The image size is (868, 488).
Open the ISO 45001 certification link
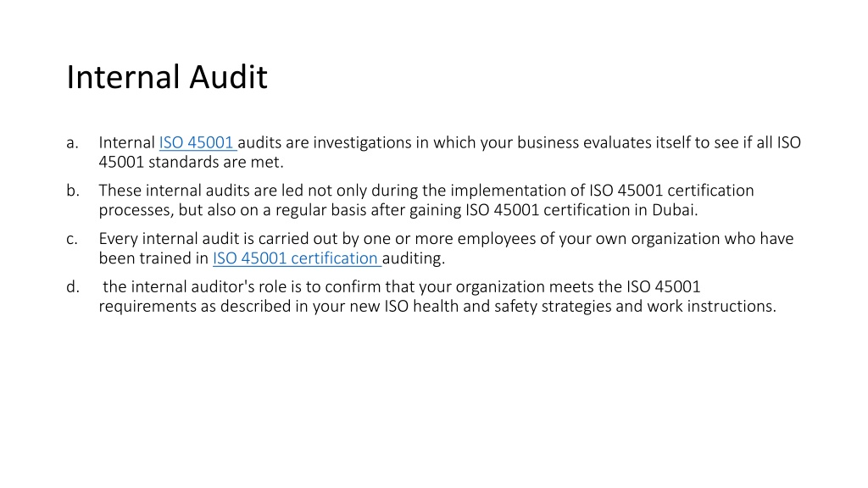295,258
